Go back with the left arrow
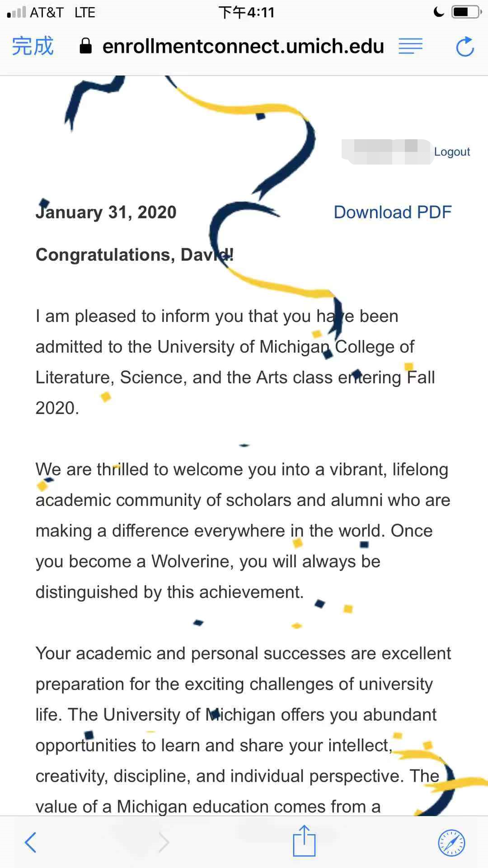This screenshot has width=488, height=868. [31, 842]
